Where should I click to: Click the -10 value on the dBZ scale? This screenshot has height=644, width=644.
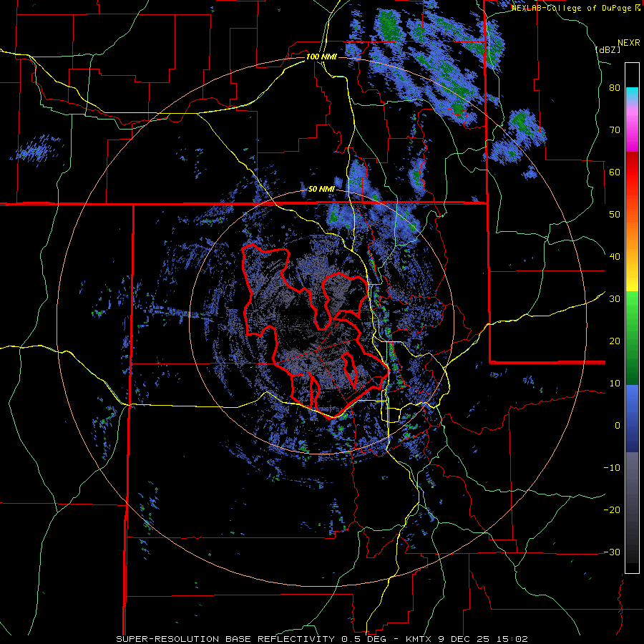[x=612, y=467]
